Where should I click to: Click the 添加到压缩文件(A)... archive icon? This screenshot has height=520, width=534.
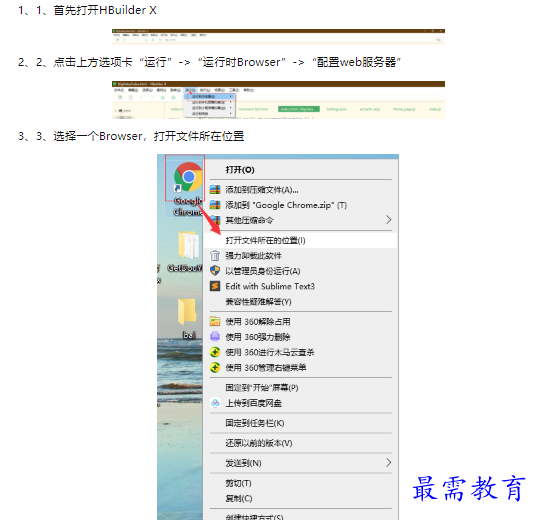click(x=215, y=189)
